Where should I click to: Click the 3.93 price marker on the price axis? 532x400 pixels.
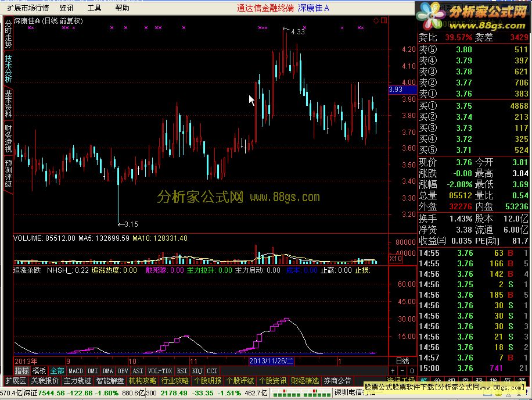point(402,90)
